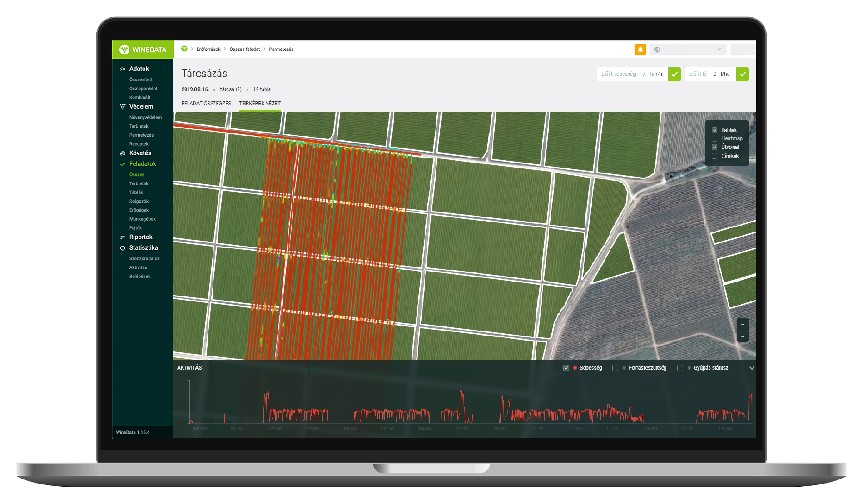Toggle the Táblák layer checkbox

pyautogui.click(x=714, y=130)
